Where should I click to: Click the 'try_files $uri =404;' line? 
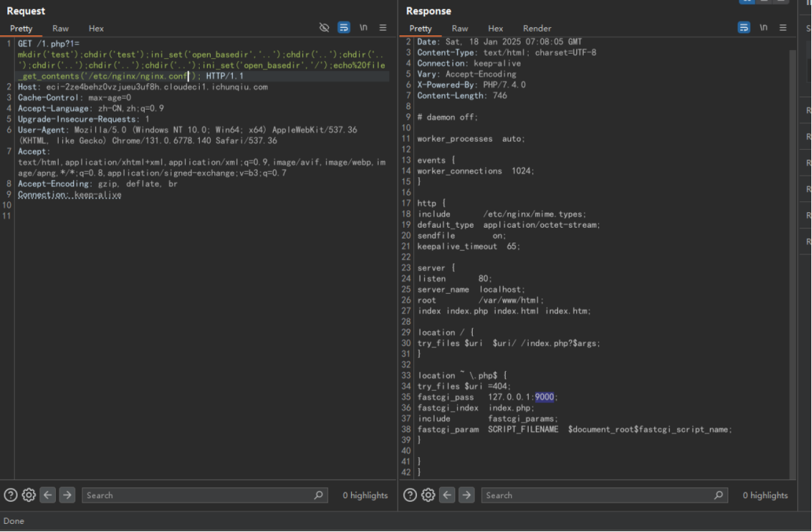pos(465,387)
